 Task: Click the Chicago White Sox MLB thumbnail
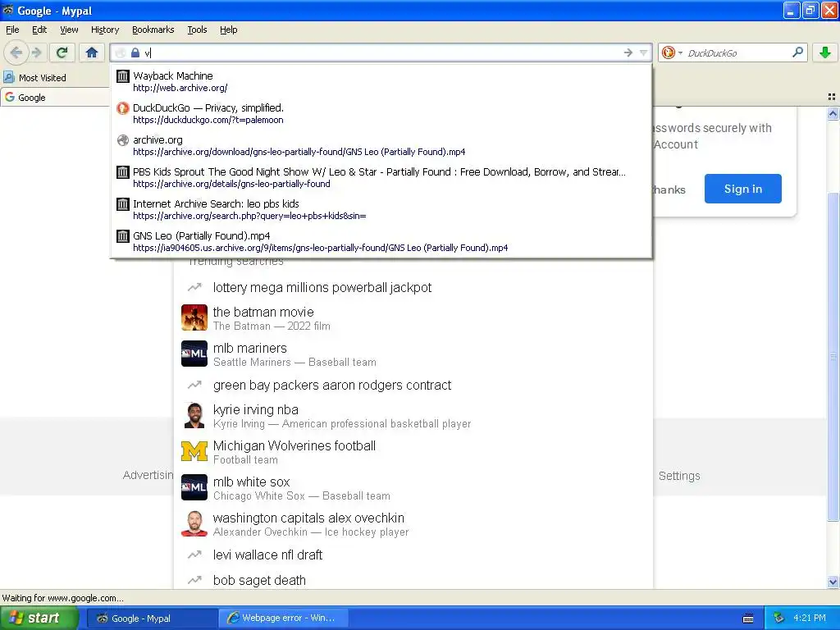coord(194,487)
